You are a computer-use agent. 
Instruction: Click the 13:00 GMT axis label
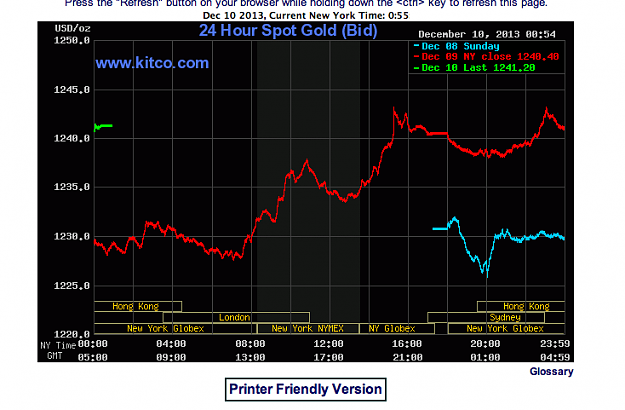[250, 357]
